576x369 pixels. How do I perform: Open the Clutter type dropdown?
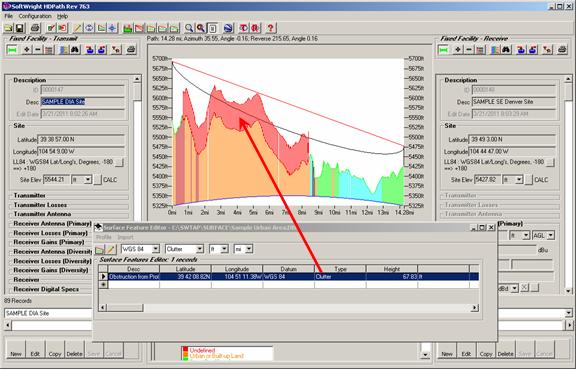[x=199, y=249]
